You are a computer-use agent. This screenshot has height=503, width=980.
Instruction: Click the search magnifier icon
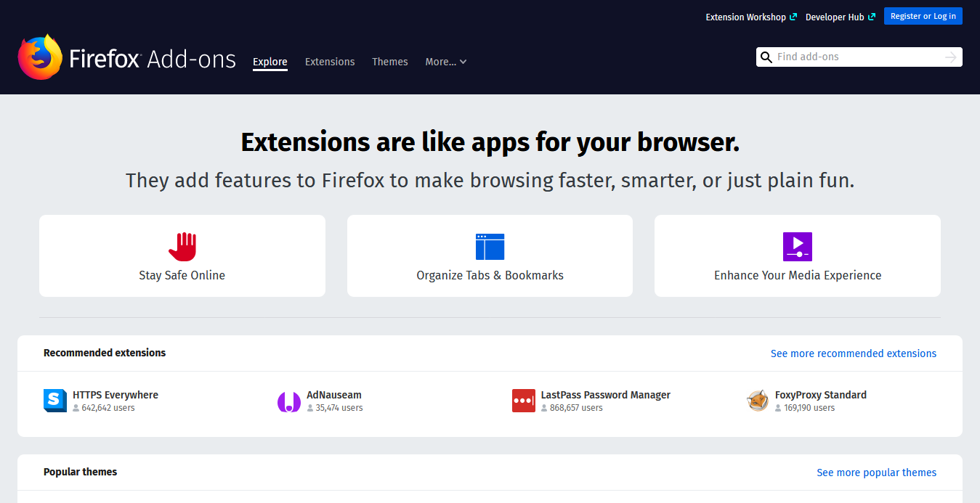pyautogui.click(x=766, y=57)
